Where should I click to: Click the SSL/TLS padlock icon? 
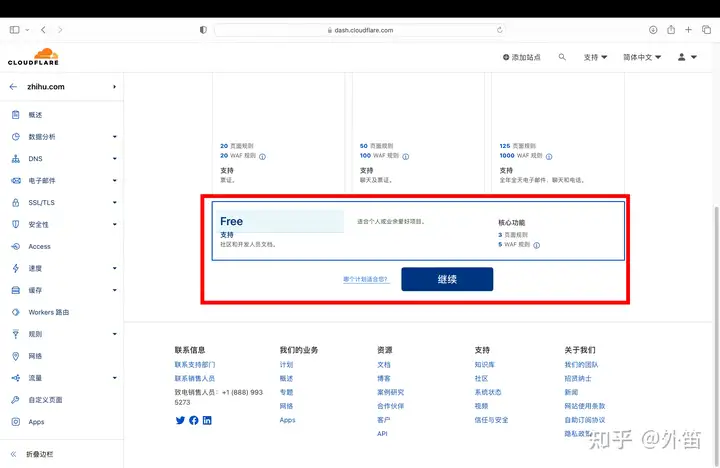(x=16, y=203)
